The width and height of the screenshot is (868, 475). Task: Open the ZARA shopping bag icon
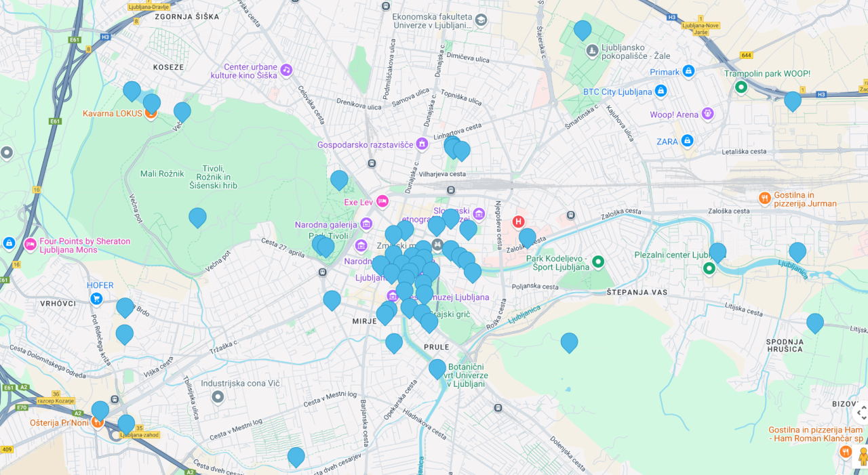pos(687,141)
